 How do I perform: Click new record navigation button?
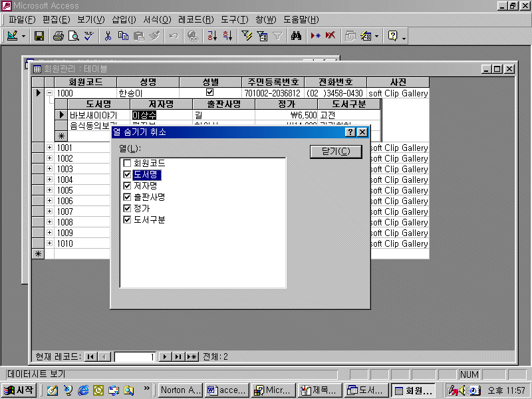(x=192, y=356)
